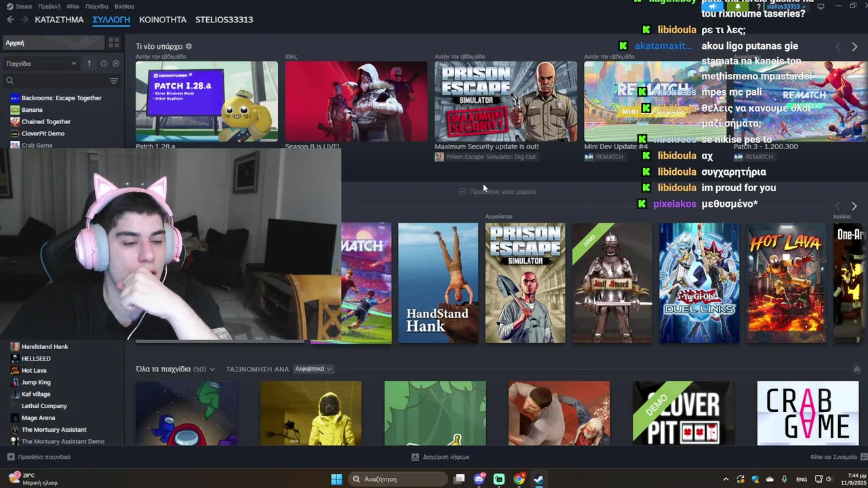Select Banana in the game list
The height and width of the screenshot is (488, 868).
[x=32, y=110]
